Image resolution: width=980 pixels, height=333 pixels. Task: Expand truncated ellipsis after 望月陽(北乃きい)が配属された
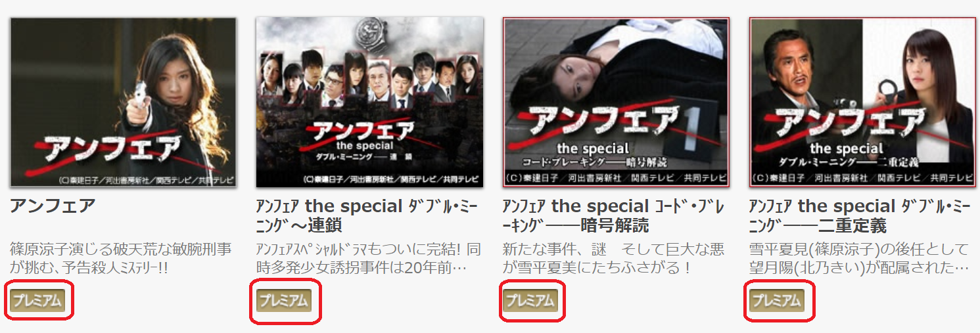click(962, 268)
